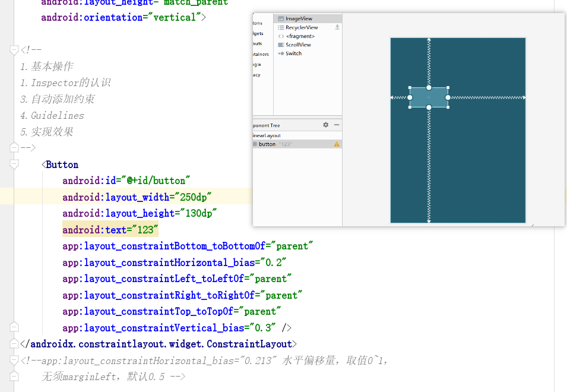
Task: Click the layout_constraintTop_toTopOf line
Action: (172, 311)
